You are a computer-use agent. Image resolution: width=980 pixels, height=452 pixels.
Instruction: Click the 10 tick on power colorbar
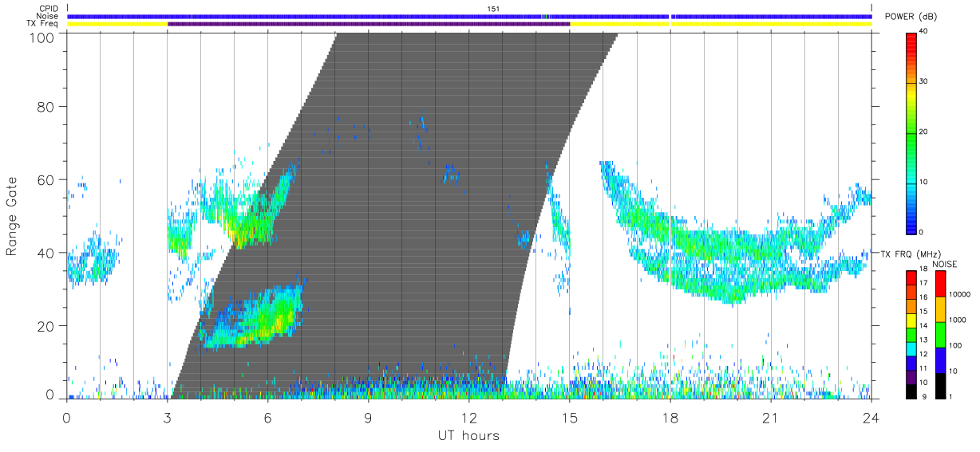[923, 183]
